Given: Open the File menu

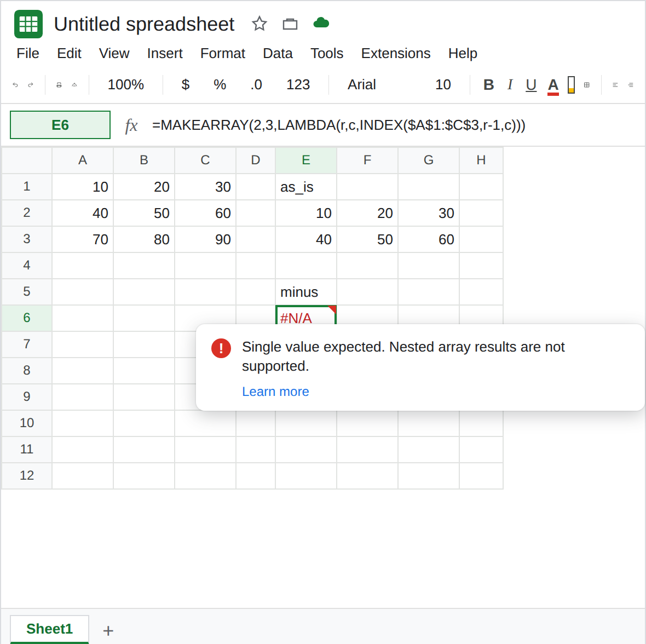Looking at the screenshot, I should coord(28,53).
